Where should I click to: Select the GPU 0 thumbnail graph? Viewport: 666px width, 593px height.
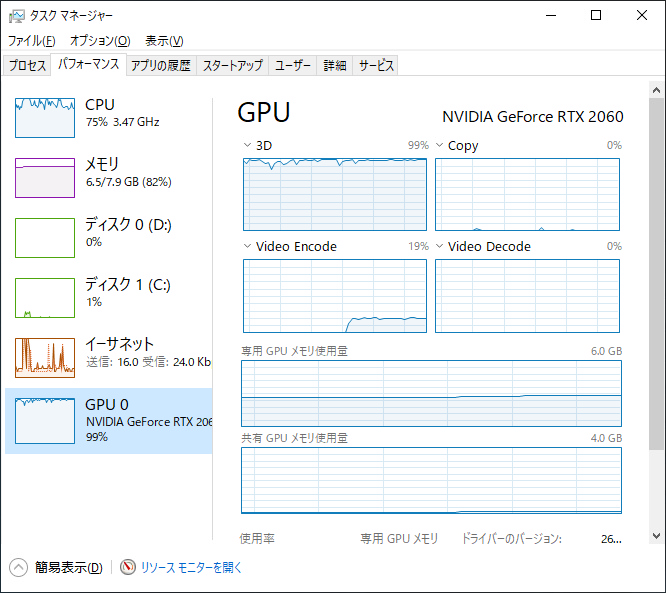45,421
